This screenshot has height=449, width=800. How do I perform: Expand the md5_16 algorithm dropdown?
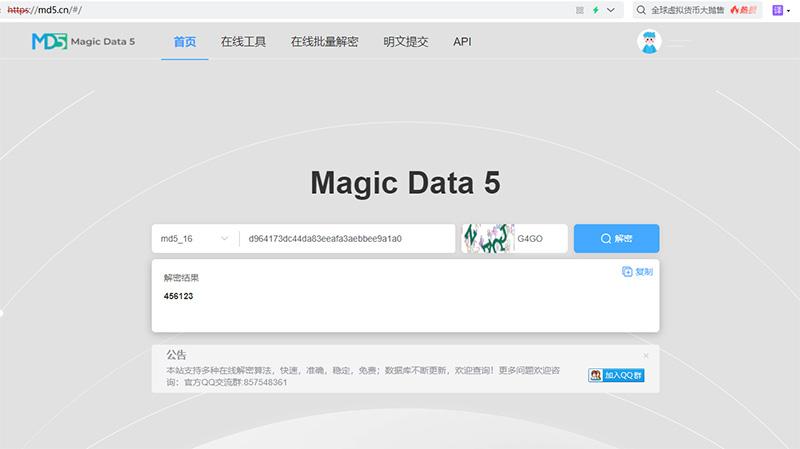click(x=195, y=239)
